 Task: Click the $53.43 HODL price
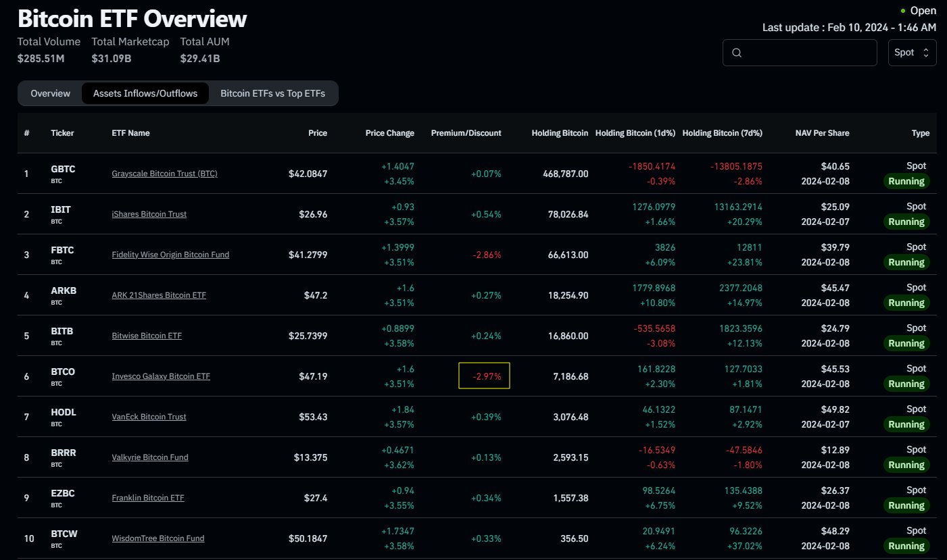click(313, 417)
